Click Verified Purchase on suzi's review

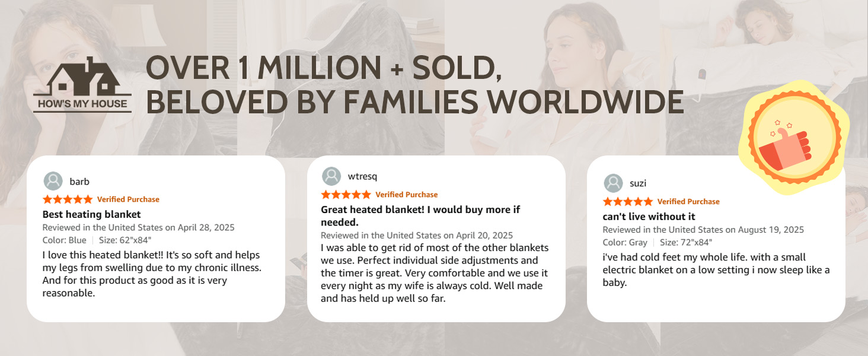(688, 202)
